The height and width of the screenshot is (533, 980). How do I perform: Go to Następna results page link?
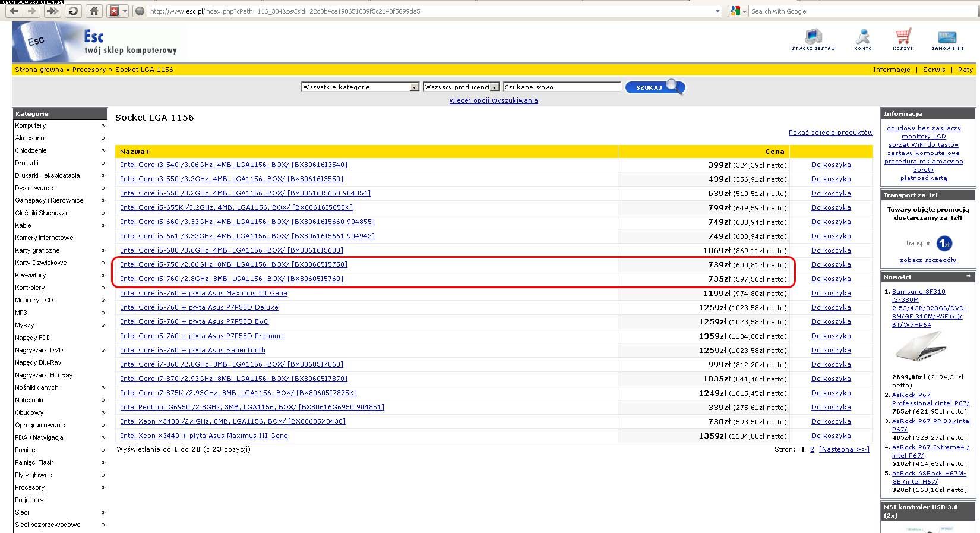click(x=843, y=449)
